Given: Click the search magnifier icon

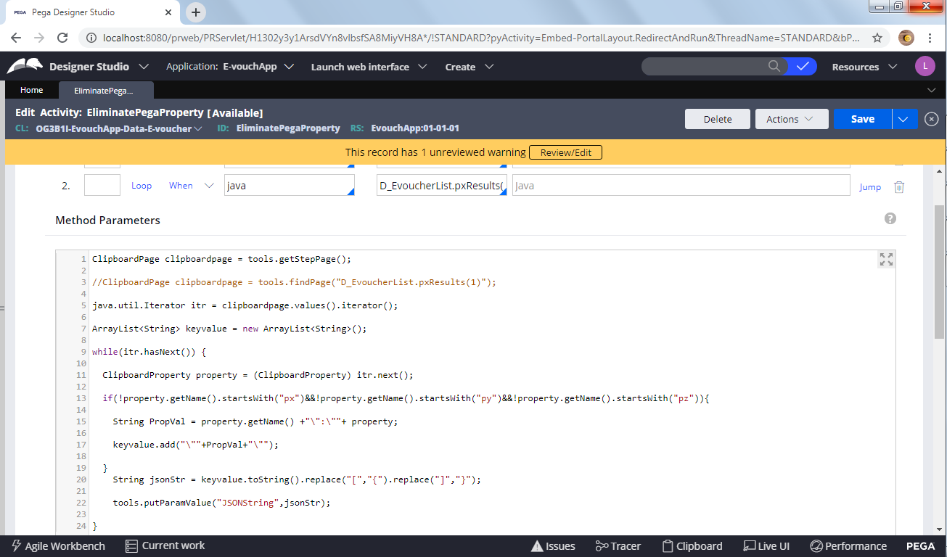Looking at the screenshot, I should pos(774,66).
